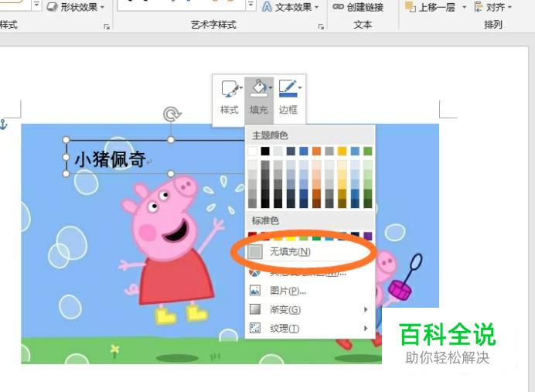Click the color wheel icon for other fill colors
This screenshot has width=535, height=392.
click(x=254, y=273)
